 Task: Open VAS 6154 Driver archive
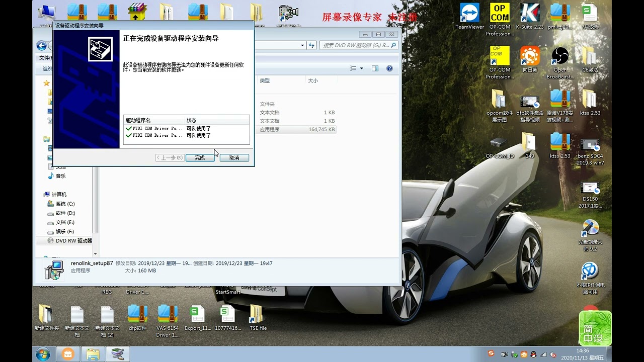168,322
